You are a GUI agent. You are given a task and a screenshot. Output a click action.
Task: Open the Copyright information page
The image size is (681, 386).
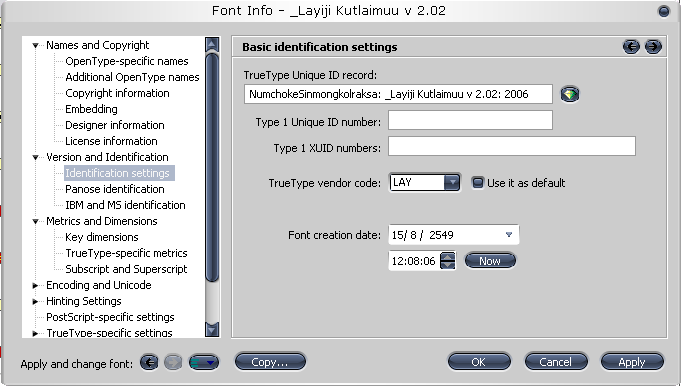coord(117,93)
